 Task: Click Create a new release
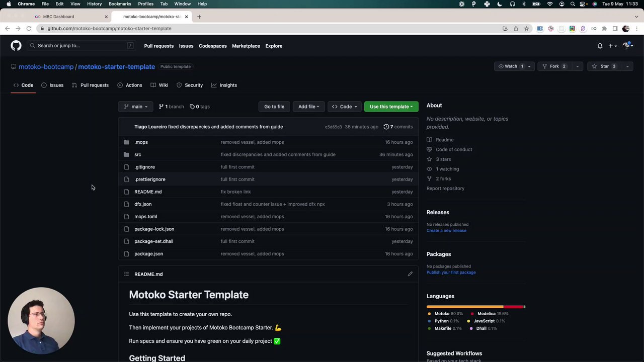(446, 231)
